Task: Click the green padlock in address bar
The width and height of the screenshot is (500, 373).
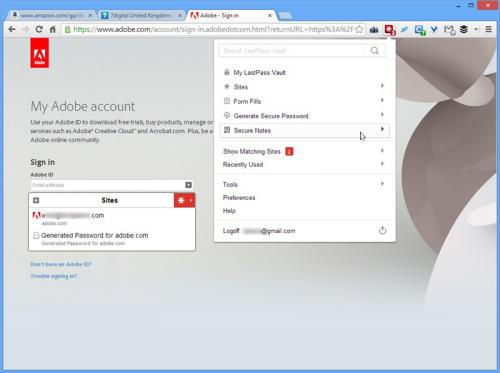Action: pyautogui.click(x=67, y=29)
